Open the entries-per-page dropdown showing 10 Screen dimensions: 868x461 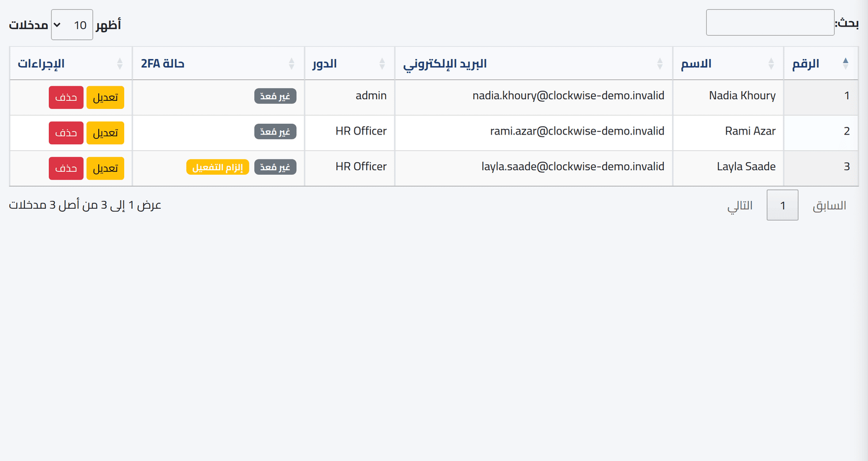click(72, 24)
